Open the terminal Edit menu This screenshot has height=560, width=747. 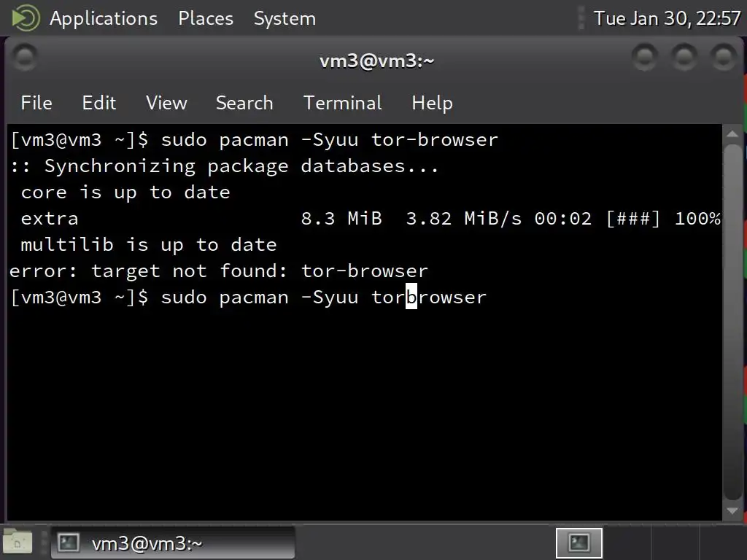pos(98,103)
